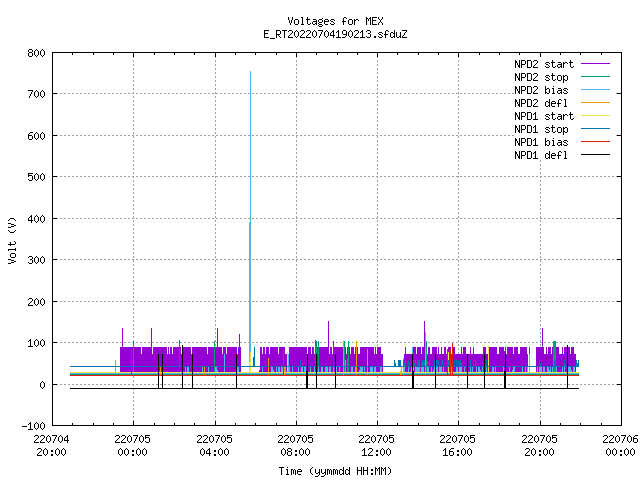Click the 'NPD2 defl' legend label

[x=541, y=103]
